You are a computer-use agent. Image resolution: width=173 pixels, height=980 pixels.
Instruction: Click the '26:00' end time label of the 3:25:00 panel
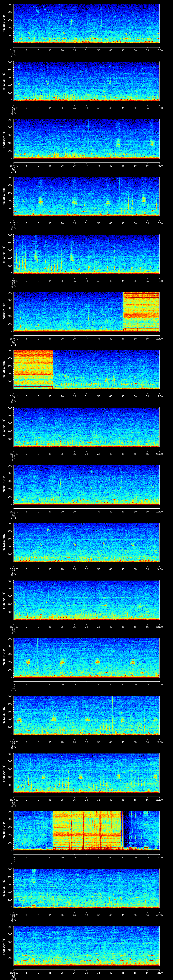(x=160, y=684)
